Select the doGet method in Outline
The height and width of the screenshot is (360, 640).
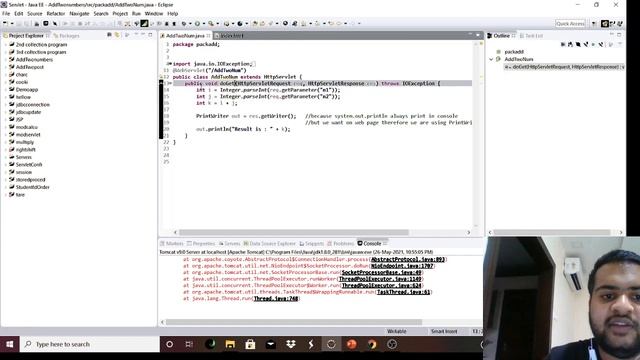coord(564,67)
